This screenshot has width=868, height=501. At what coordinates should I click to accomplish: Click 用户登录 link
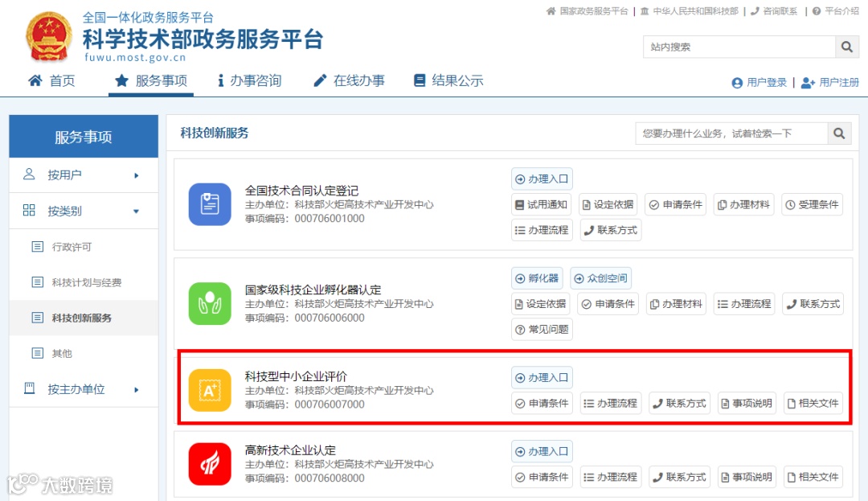coord(759,83)
